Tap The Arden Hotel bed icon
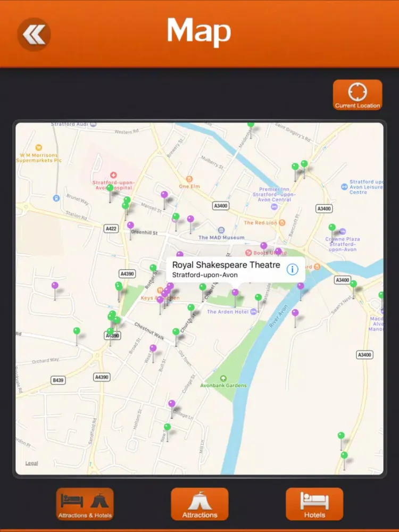Viewport: 399px width, 532px height. tap(253, 312)
